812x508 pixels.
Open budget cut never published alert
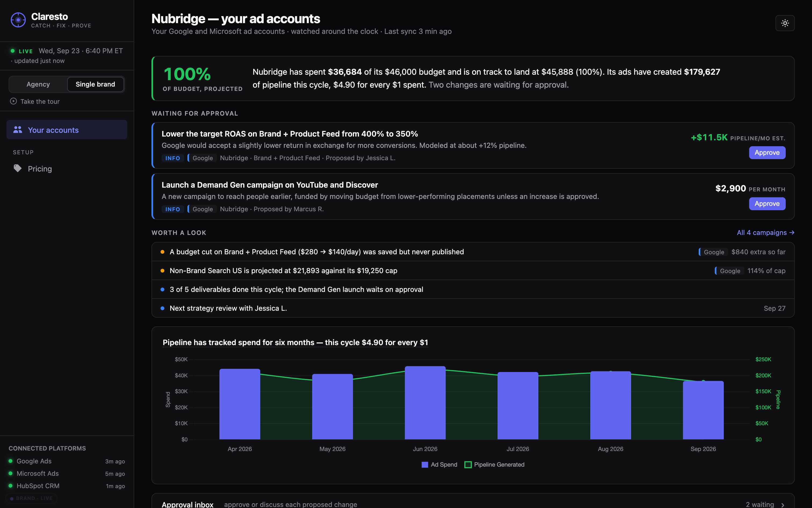click(473, 252)
